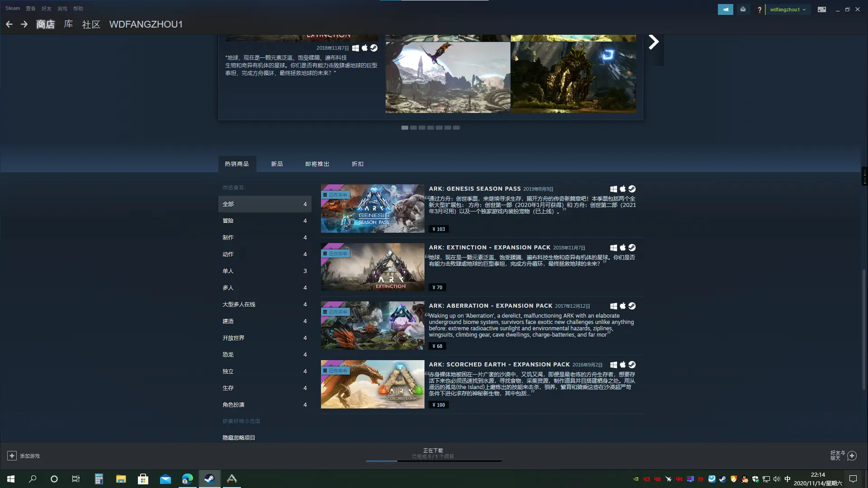The width and height of the screenshot is (868, 488).
Task: Open the Steam announcements megaphone icon
Action: [726, 9]
